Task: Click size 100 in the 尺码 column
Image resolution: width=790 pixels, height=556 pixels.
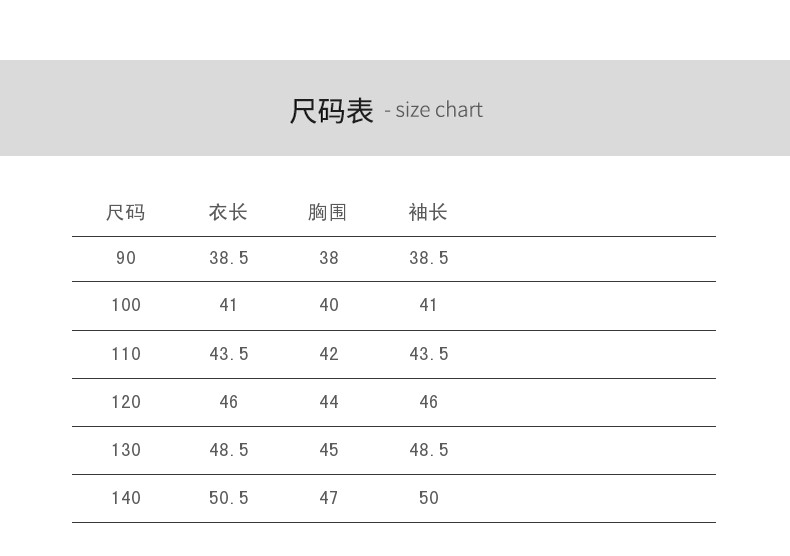Action: (x=126, y=305)
